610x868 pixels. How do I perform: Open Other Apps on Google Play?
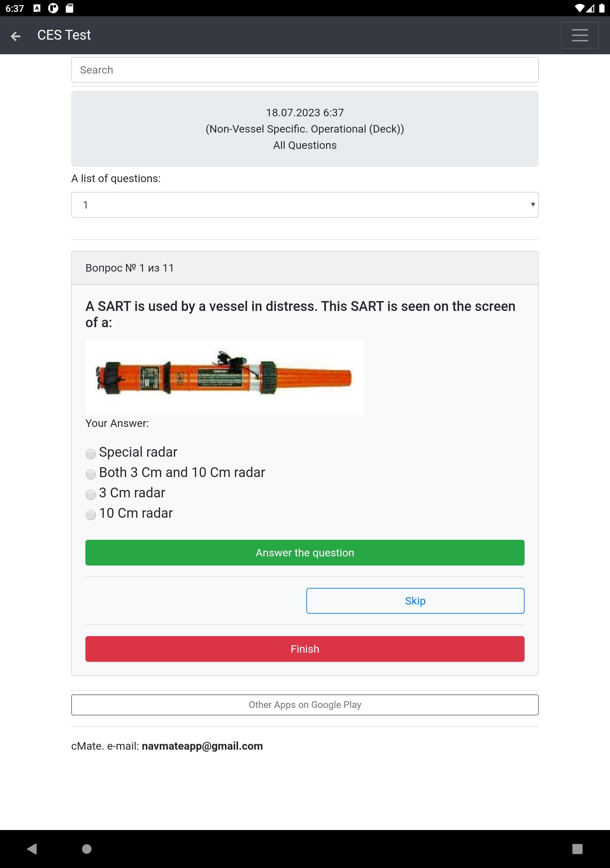(305, 705)
